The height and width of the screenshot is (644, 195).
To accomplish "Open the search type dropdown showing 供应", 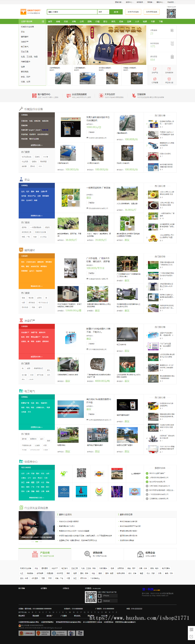I will pyautogui.click(x=103, y=12).
